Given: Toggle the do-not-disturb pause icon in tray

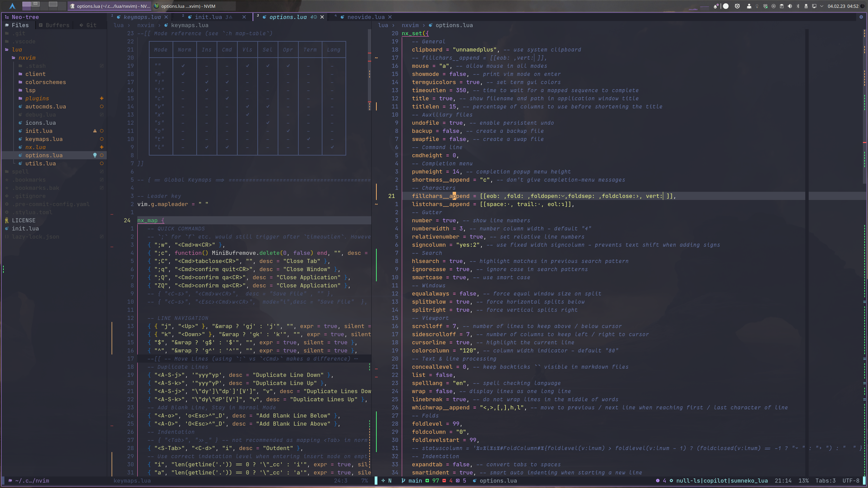Looking at the screenshot, I should 773,6.
